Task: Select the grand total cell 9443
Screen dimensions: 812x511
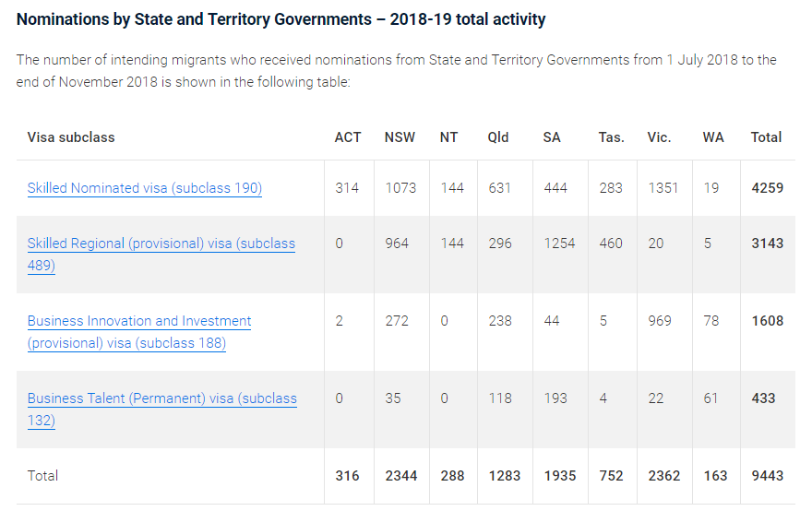Action: (767, 476)
